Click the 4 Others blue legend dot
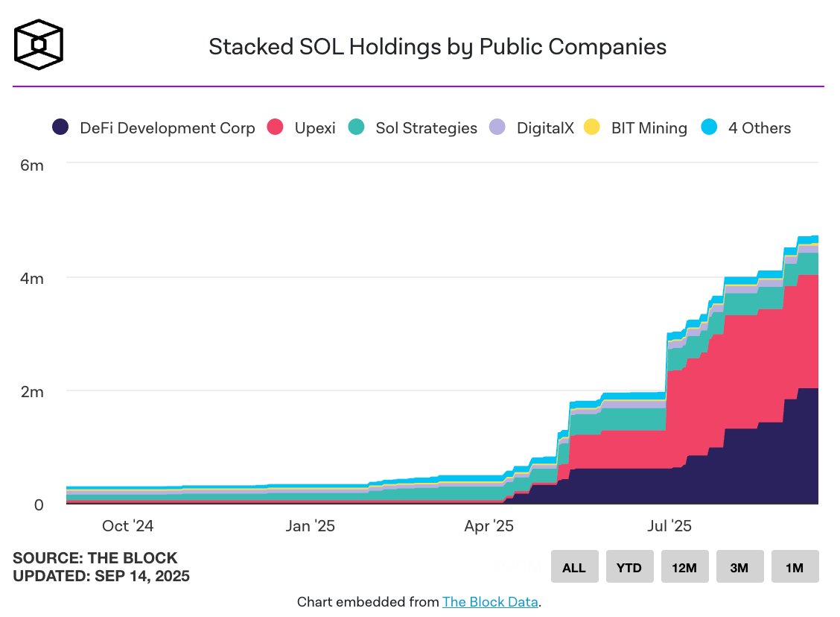Image resolution: width=840 pixels, height=617 pixels. pos(709,127)
